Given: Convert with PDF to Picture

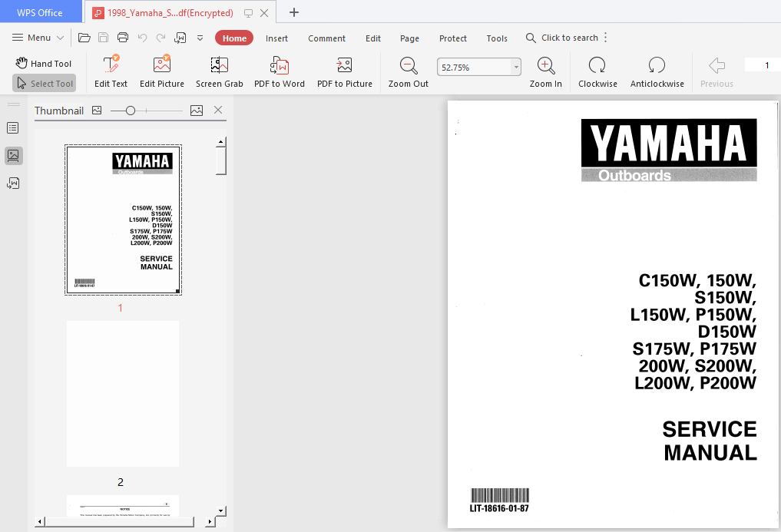Looking at the screenshot, I should pyautogui.click(x=345, y=71).
